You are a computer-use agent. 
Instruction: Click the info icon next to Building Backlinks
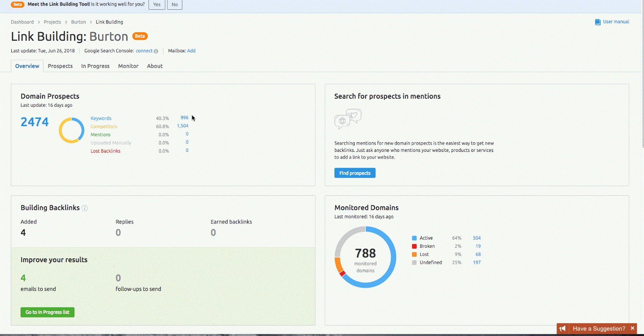pyautogui.click(x=85, y=208)
